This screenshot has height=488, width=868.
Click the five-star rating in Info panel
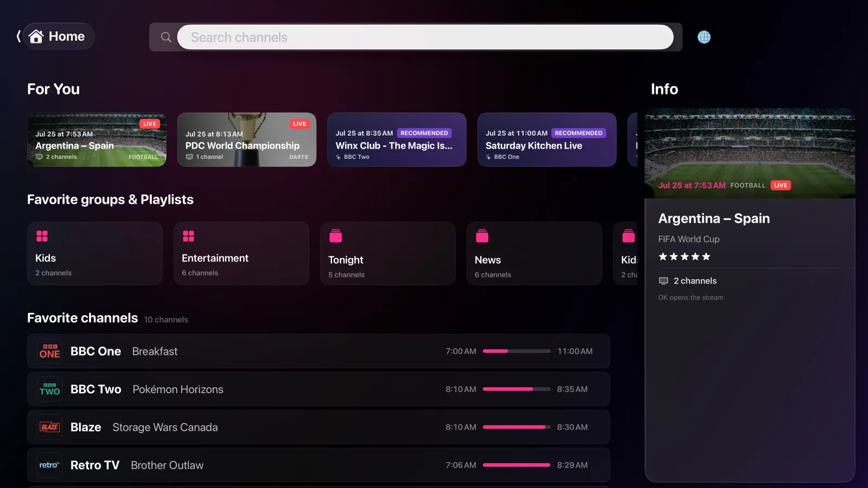[x=685, y=256]
